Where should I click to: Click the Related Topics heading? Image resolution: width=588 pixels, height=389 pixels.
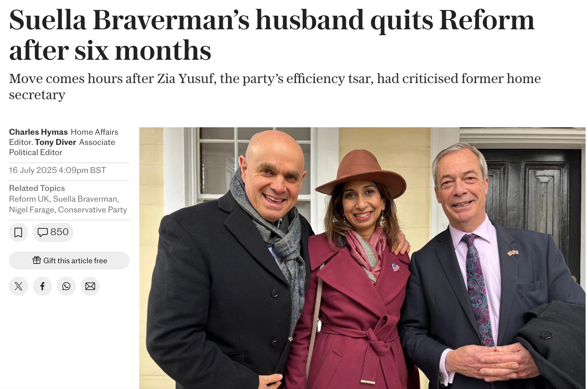click(x=37, y=188)
